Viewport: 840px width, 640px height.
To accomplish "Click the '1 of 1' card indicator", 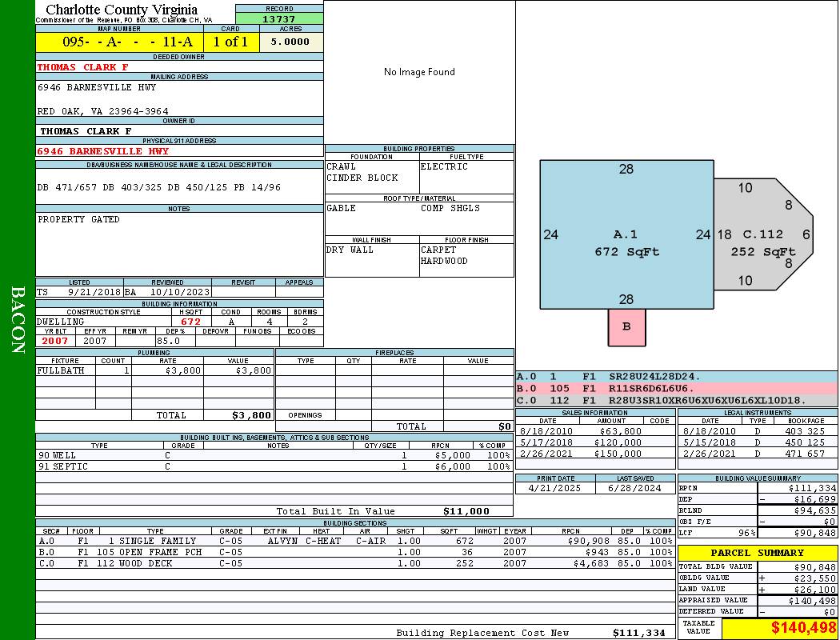I will (231, 42).
